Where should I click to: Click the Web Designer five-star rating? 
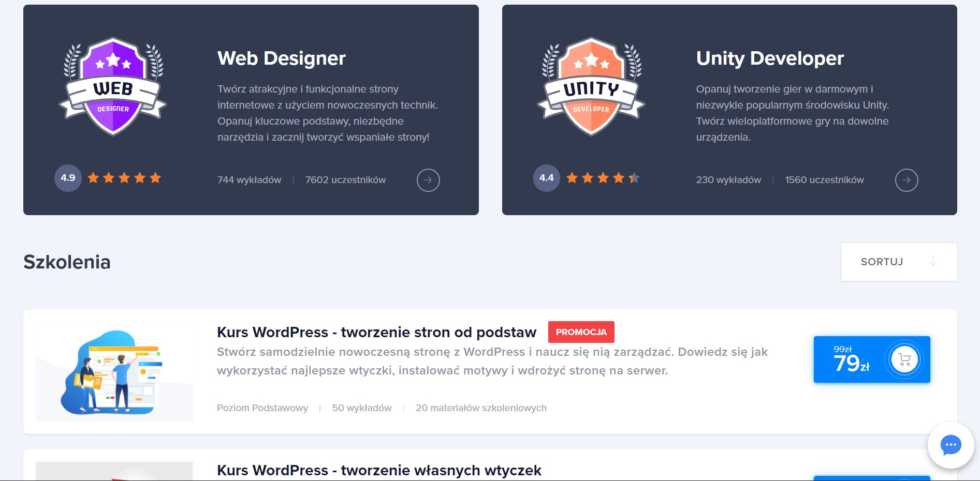pos(124,178)
